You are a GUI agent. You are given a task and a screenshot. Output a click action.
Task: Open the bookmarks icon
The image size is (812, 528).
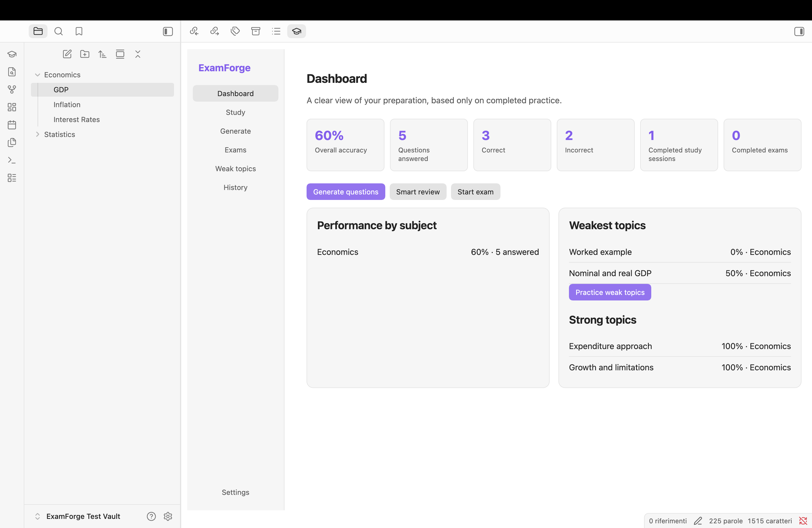tap(79, 31)
